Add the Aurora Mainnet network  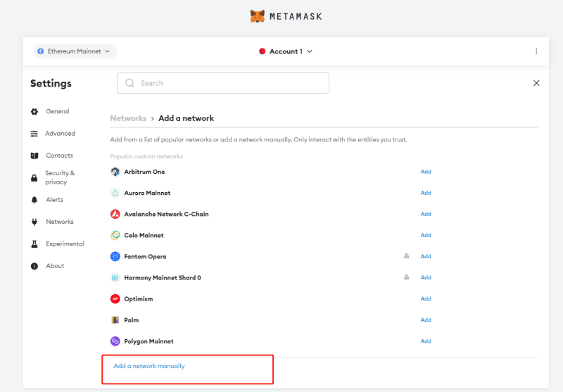pyautogui.click(x=426, y=193)
